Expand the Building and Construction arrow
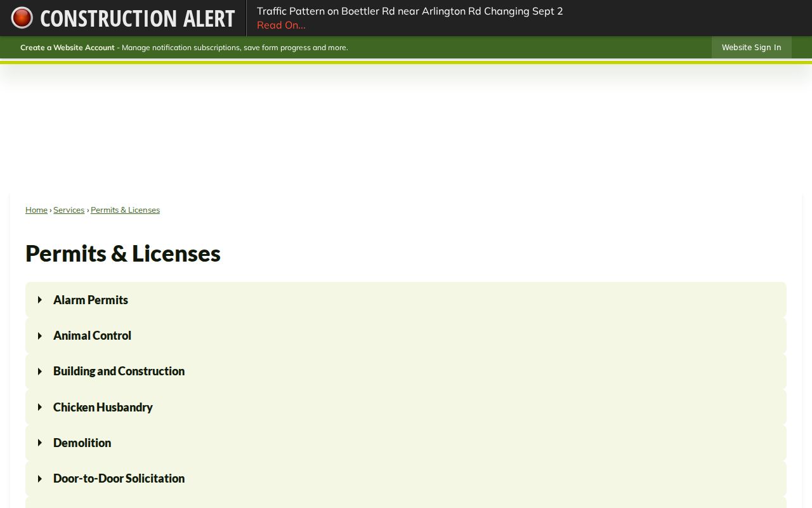Image resolution: width=812 pixels, height=508 pixels. click(40, 371)
